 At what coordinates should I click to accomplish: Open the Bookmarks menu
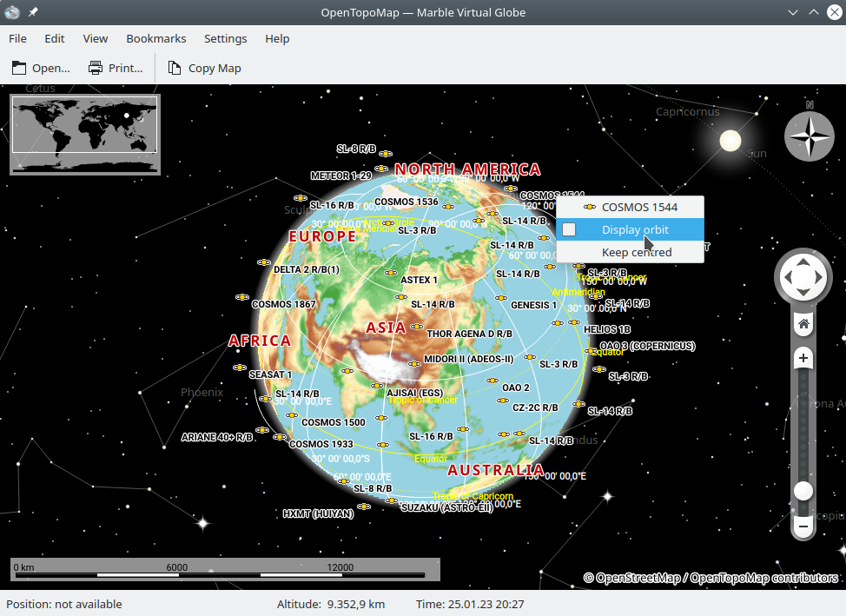156,38
